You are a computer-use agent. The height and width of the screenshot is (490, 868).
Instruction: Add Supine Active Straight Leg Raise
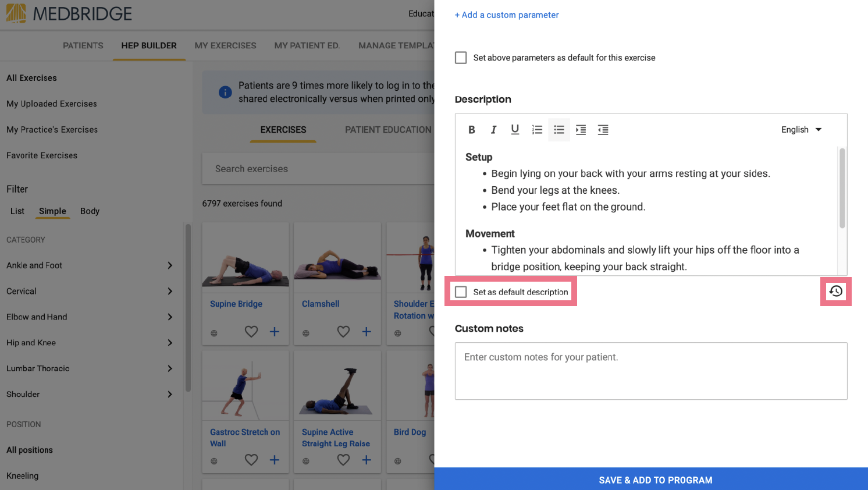coord(367,460)
